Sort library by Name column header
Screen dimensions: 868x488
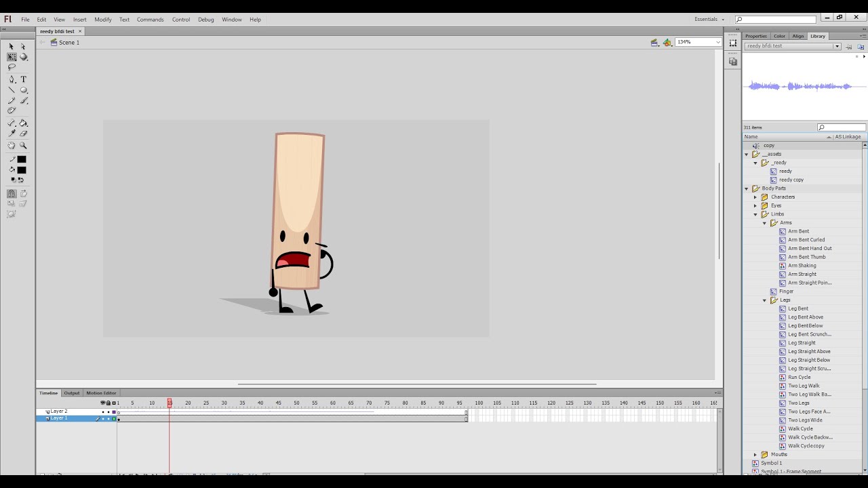(787, 137)
